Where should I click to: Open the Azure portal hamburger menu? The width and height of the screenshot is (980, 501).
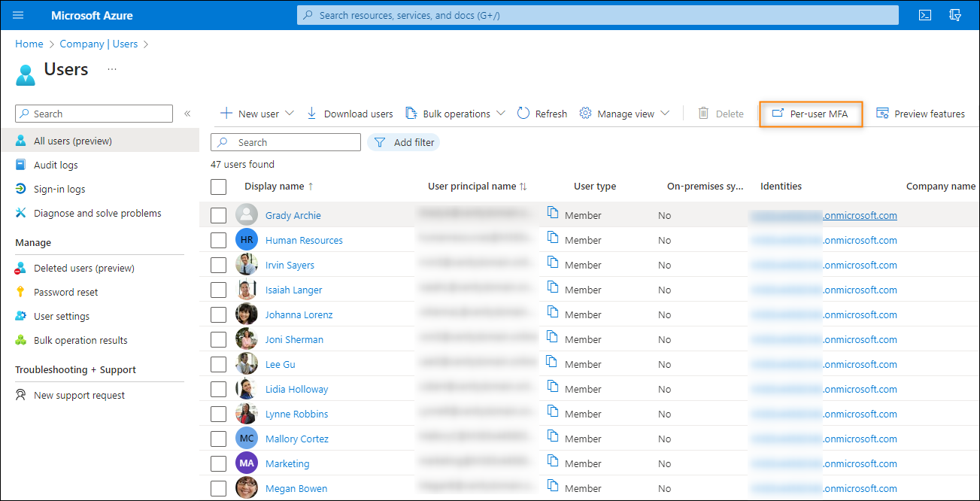click(18, 15)
